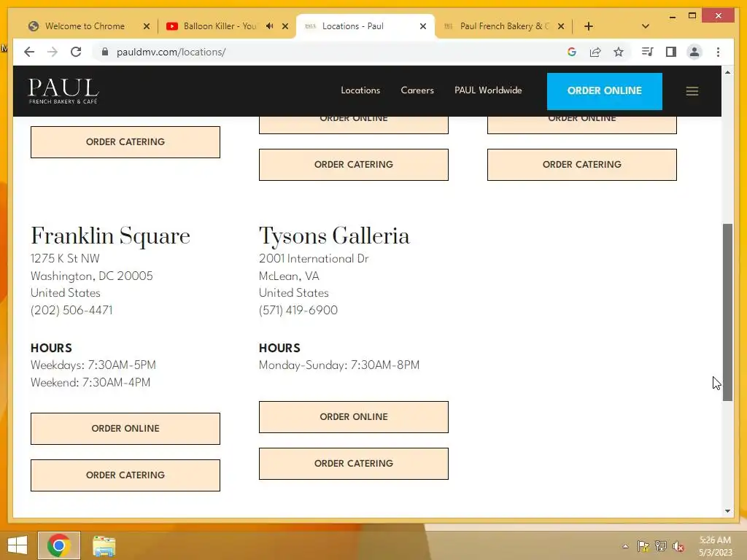This screenshot has height=560, width=747.
Task: Open the Windows Start button
Action: tap(18, 545)
